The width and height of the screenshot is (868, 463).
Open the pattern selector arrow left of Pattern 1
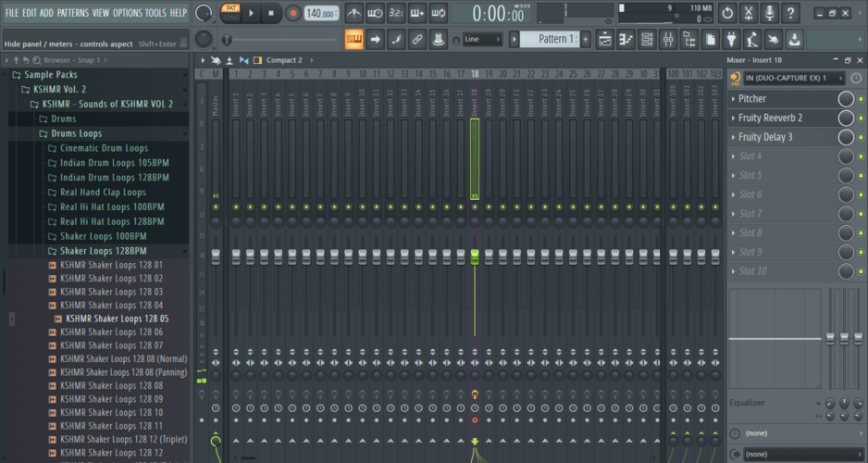[x=514, y=39]
